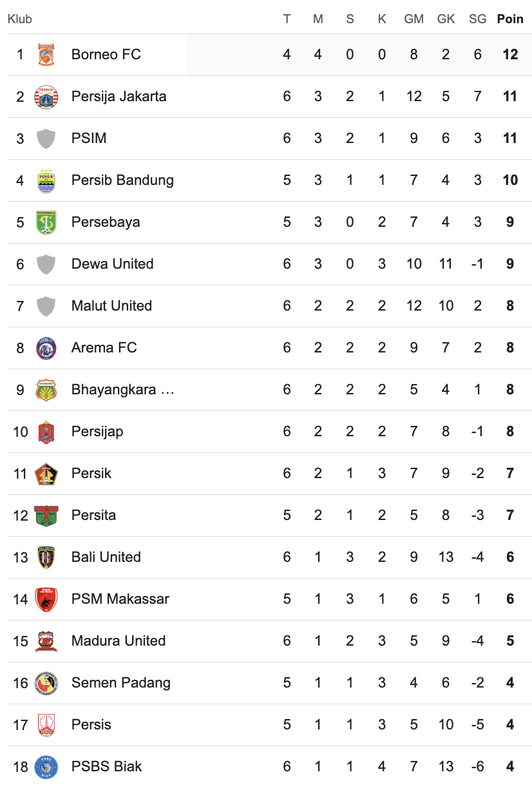Viewport: 532px width, 799px height.
Task: Click the Semen Padang badge
Action: 46,683
